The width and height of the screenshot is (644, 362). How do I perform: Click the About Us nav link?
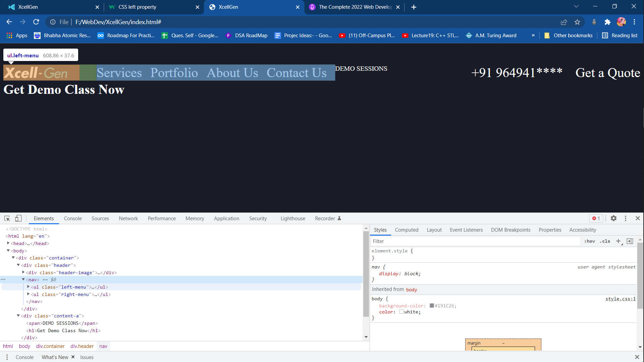[x=232, y=73]
